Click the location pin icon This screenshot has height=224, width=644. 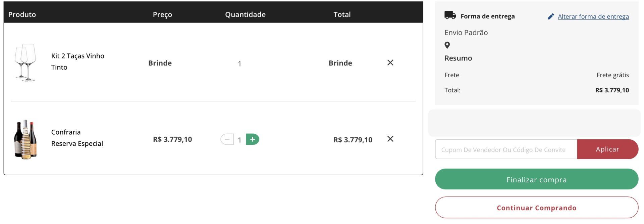coord(447,45)
